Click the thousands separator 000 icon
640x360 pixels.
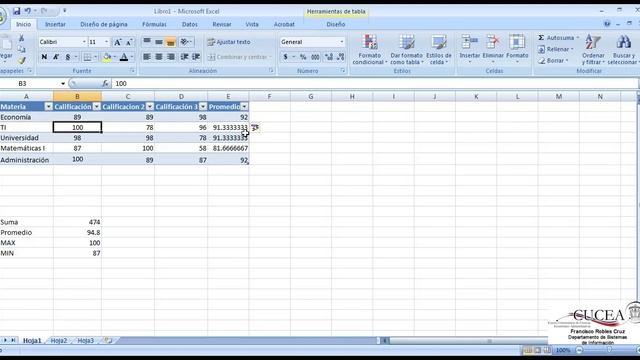point(315,57)
